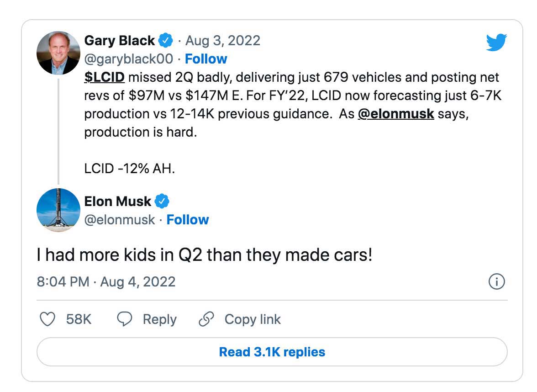This screenshot has height=392, width=537.
Task: Click the Gary Black display name
Action: [x=120, y=41]
